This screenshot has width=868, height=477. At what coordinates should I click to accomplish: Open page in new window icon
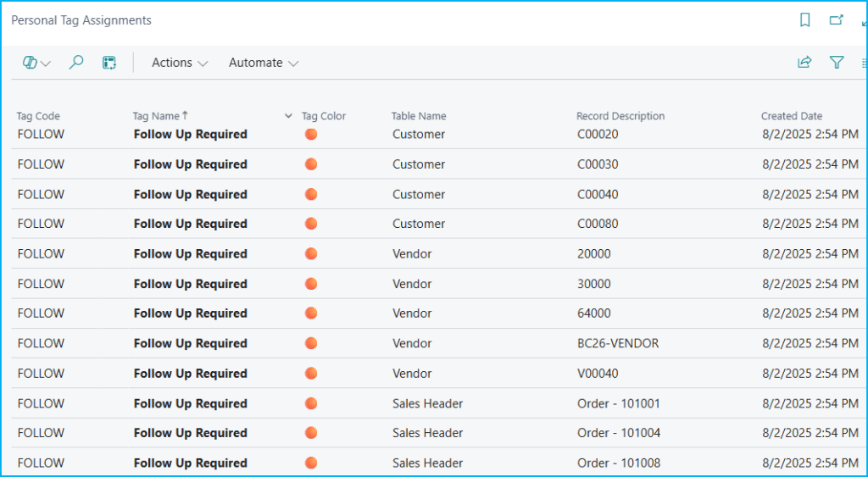tap(837, 20)
